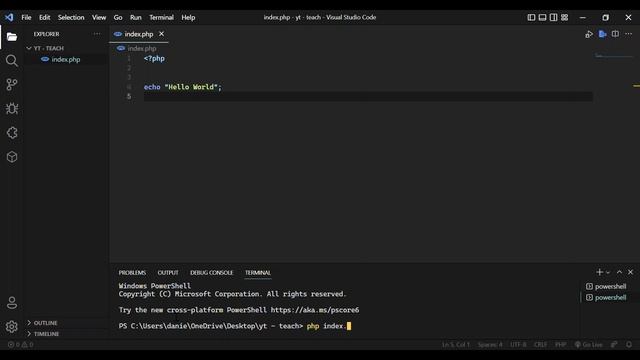
Task: Open the Manage gear icon
Action: [12, 327]
